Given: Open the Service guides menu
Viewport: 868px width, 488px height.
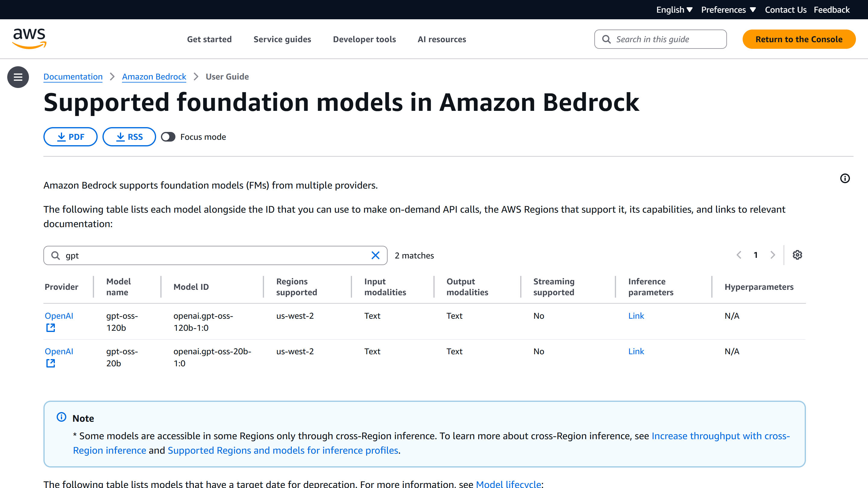Looking at the screenshot, I should point(282,39).
